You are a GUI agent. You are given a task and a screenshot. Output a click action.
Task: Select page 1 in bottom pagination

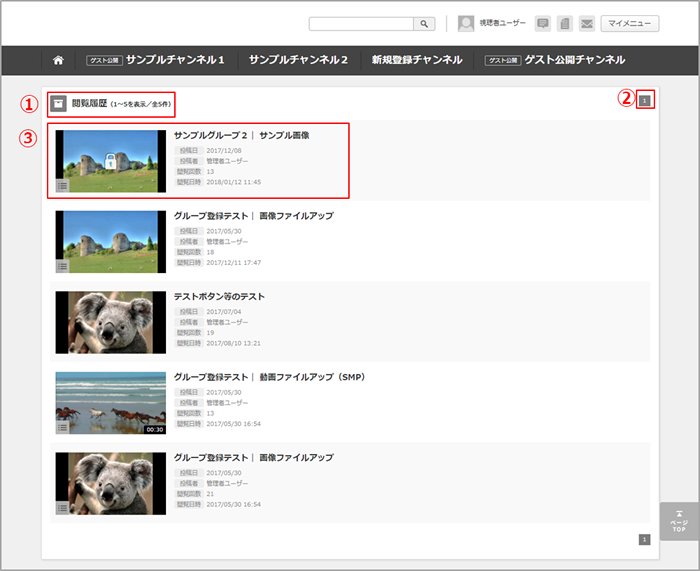(644, 540)
